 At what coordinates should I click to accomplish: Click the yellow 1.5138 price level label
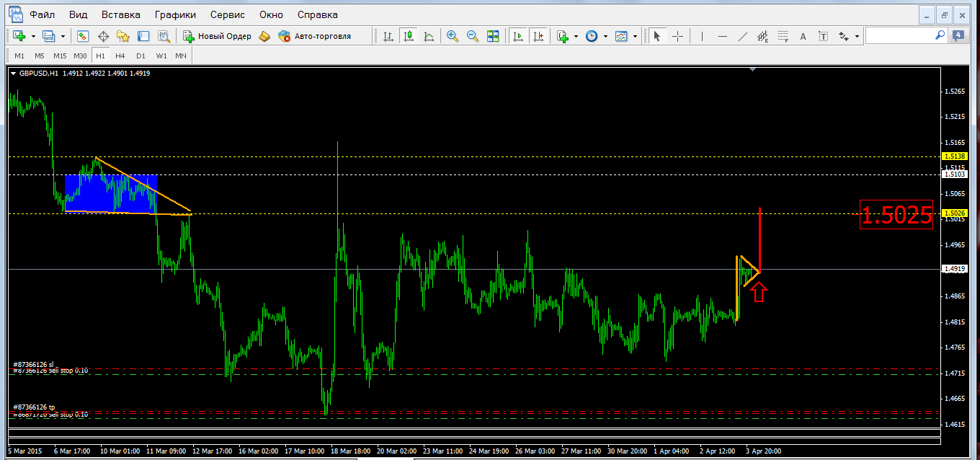click(952, 156)
